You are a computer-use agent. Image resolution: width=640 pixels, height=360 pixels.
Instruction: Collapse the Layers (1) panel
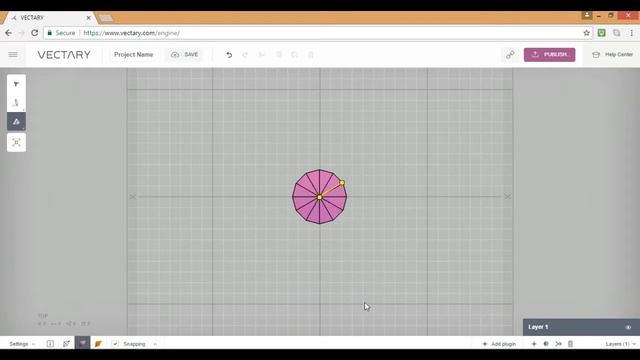pyautogui.click(x=620, y=344)
